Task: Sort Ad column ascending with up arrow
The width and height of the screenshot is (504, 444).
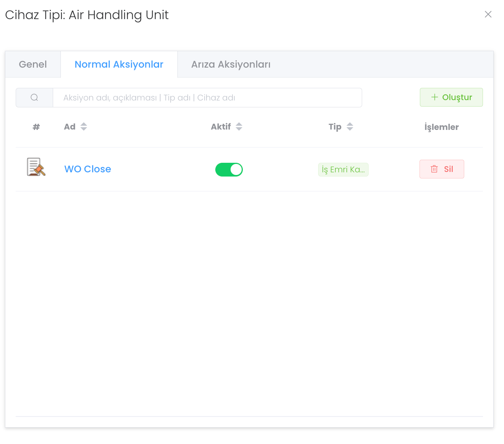Action: (84, 124)
